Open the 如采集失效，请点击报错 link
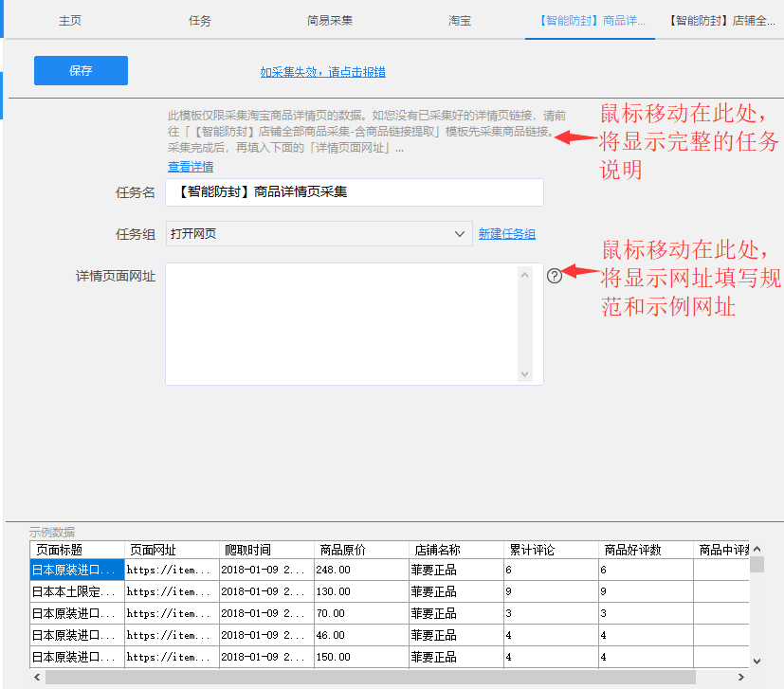784x689 pixels. tap(322, 72)
